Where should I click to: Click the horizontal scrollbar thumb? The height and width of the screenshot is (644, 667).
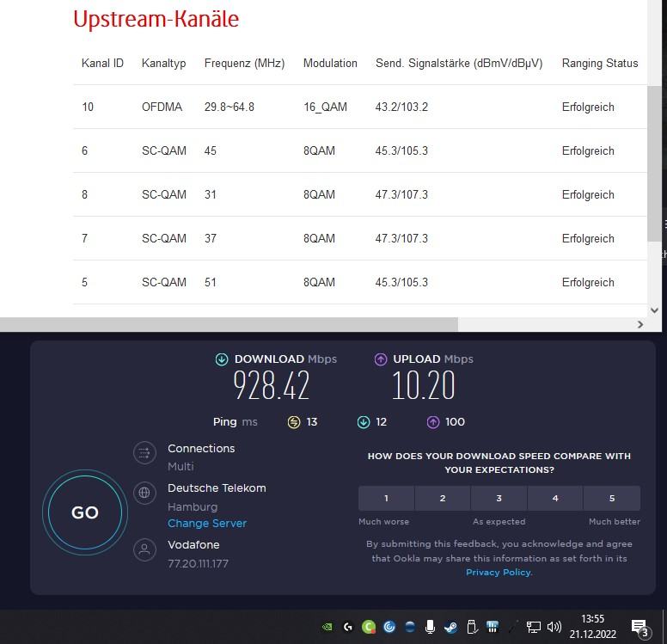click(229, 324)
